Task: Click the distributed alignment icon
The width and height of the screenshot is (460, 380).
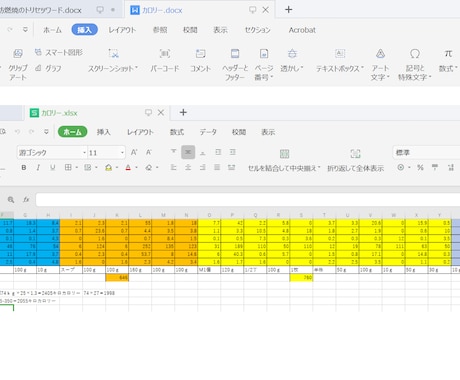Action: (x=231, y=167)
